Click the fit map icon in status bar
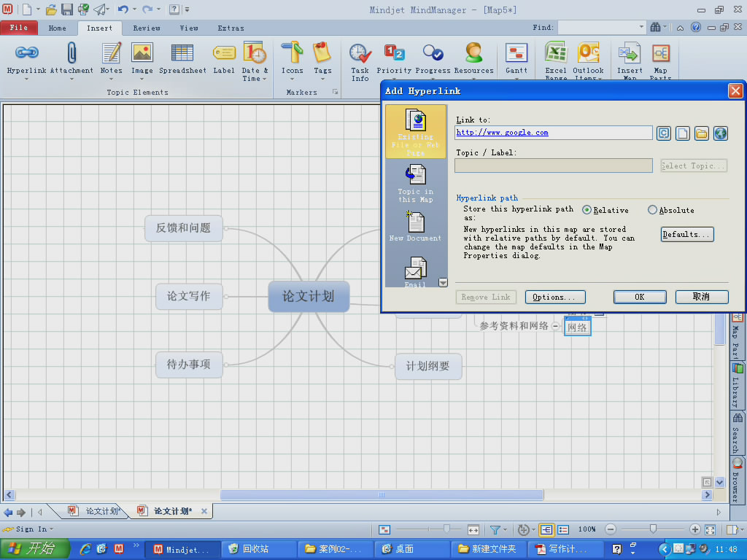 (x=710, y=529)
